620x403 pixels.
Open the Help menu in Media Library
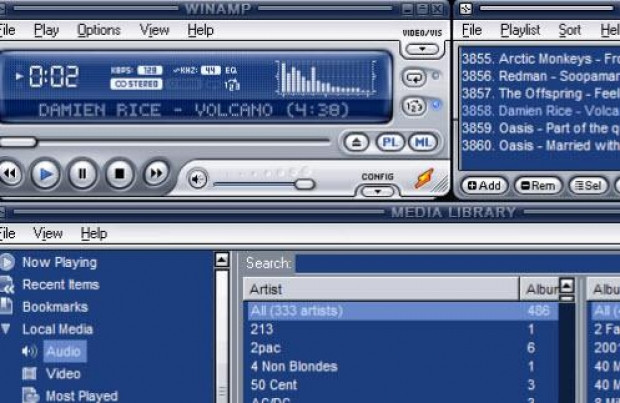pos(94,233)
